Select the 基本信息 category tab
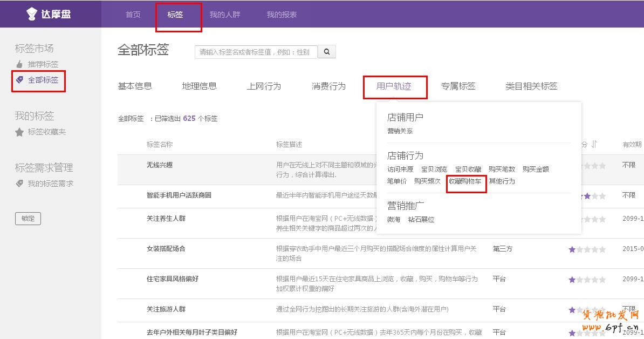 coord(135,86)
